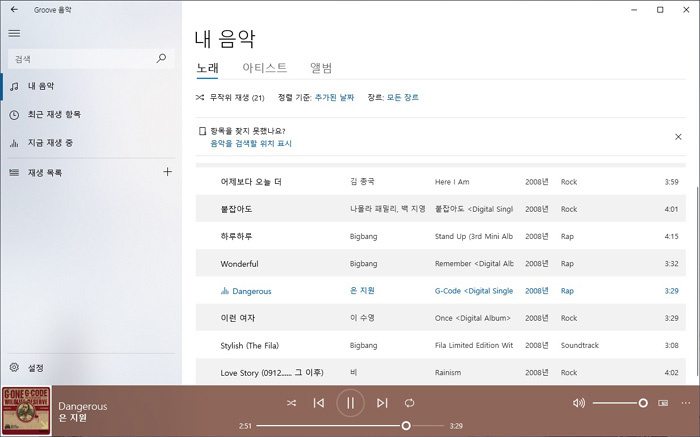Image resolution: width=700 pixels, height=437 pixels.
Task: Skip to the previous track
Action: pos(319,403)
